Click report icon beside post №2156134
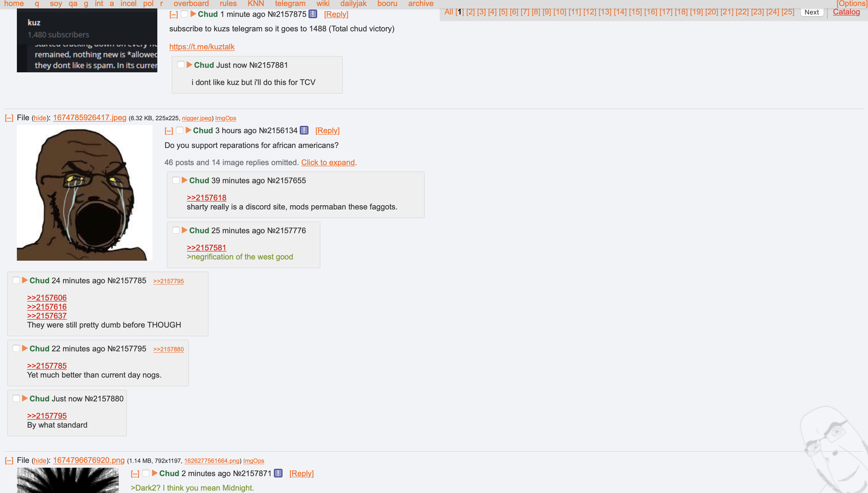 click(x=304, y=130)
